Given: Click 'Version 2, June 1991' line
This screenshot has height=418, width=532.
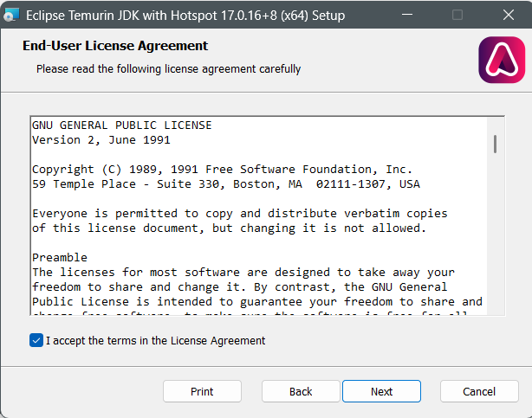Looking at the screenshot, I should coord(101,140).
